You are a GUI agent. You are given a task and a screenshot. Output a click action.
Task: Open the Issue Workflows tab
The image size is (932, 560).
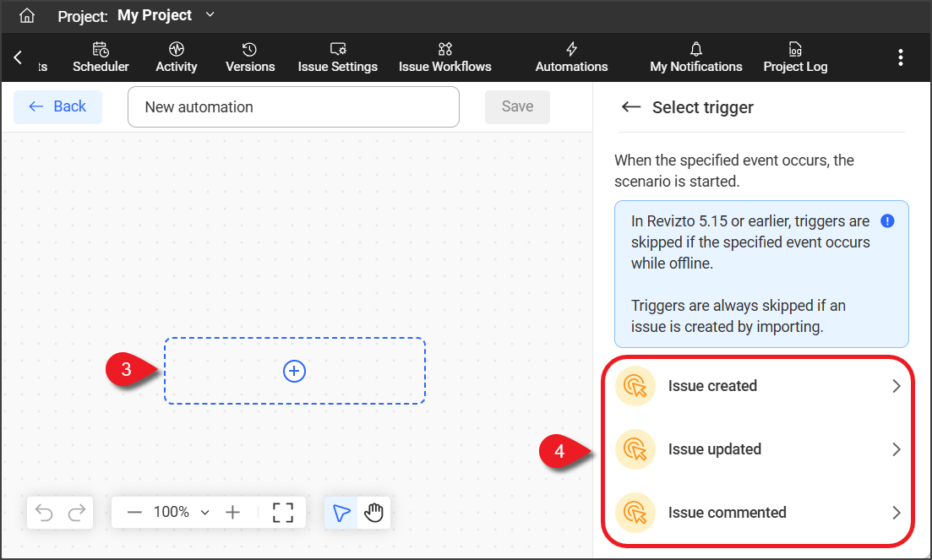pos(444,57)
